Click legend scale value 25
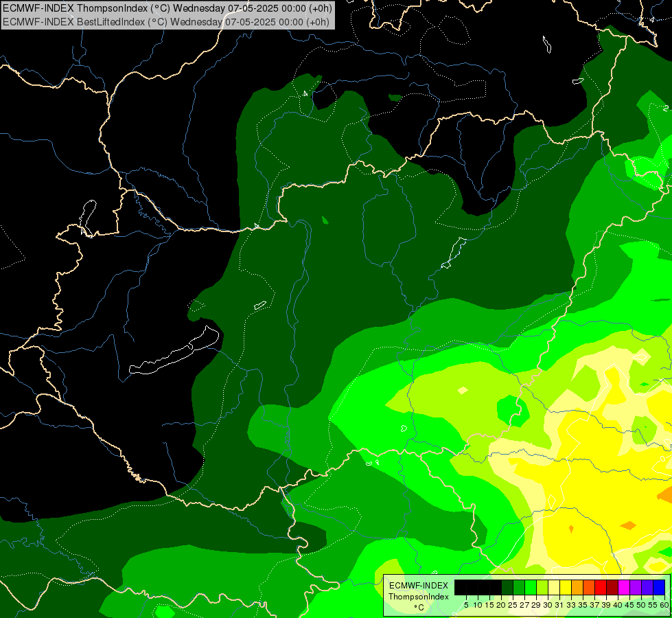This screenshot has height=618, width=672. [513, 605]
